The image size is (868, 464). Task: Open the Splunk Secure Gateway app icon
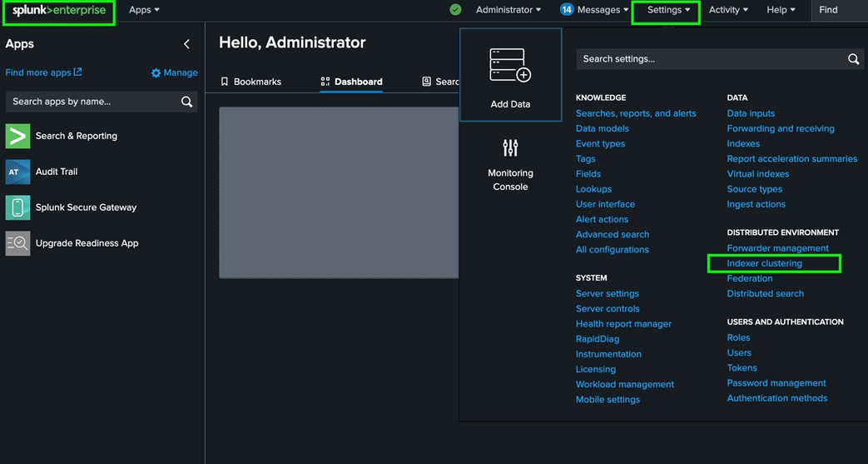17,207
